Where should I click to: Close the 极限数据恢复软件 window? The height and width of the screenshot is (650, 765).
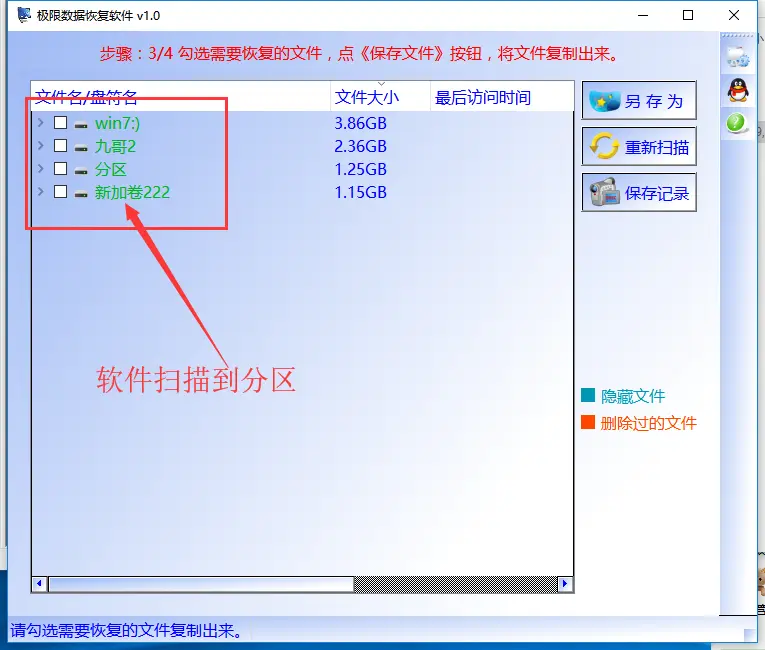coord(734,15)
